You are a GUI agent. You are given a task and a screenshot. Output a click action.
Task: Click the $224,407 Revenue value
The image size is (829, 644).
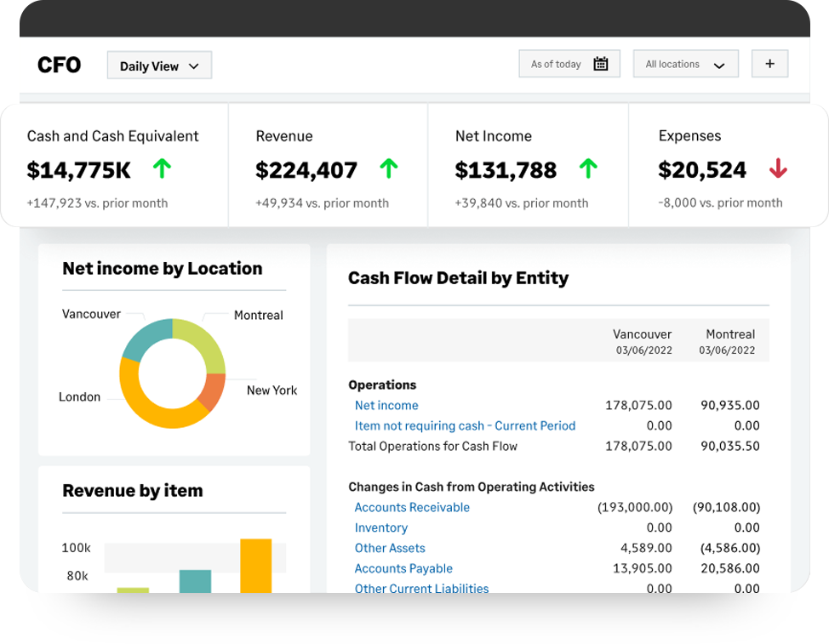pos(306,170)
